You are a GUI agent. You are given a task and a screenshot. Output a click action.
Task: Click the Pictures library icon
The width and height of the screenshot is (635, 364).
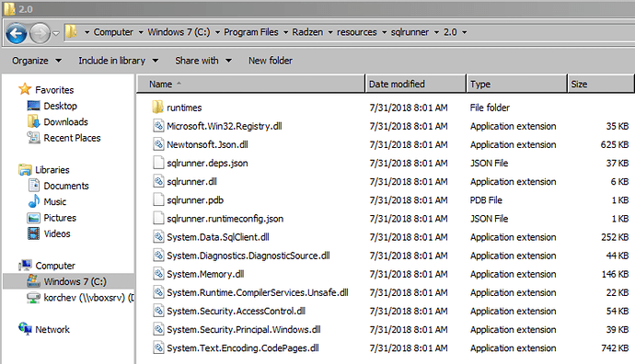34,218
